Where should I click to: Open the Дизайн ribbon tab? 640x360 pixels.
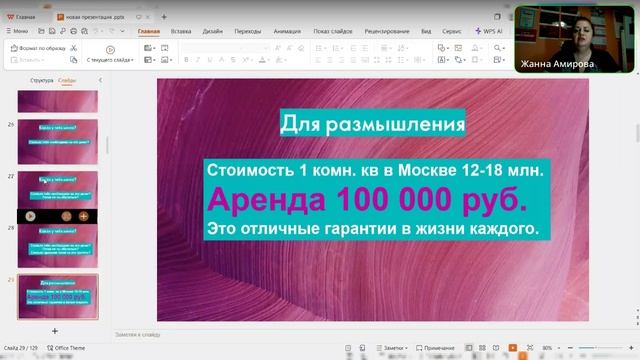tap(213, 31)
